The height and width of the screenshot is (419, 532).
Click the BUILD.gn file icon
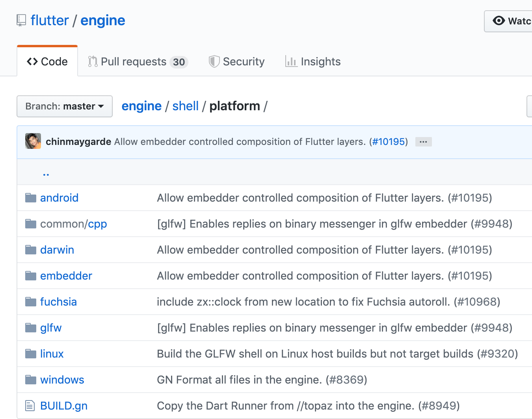pyautogui.click(x=30, y=406)
